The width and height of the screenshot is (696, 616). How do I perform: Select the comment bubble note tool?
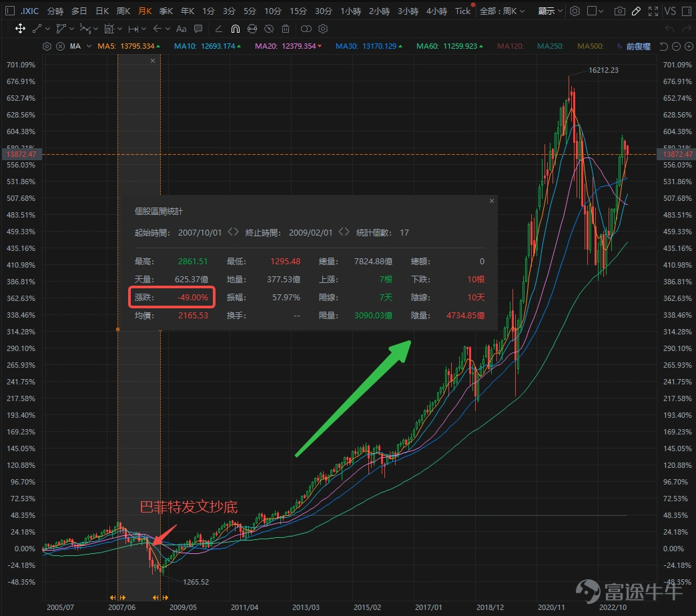click(x=198, y=29)
